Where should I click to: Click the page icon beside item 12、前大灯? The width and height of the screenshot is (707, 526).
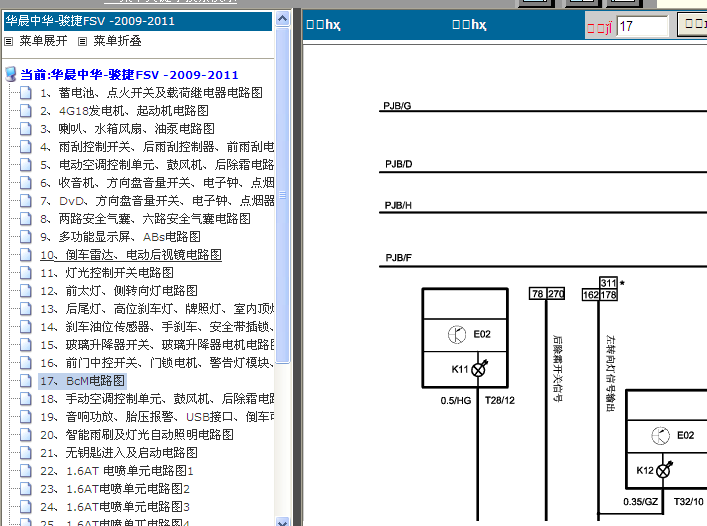click(26, 291)
